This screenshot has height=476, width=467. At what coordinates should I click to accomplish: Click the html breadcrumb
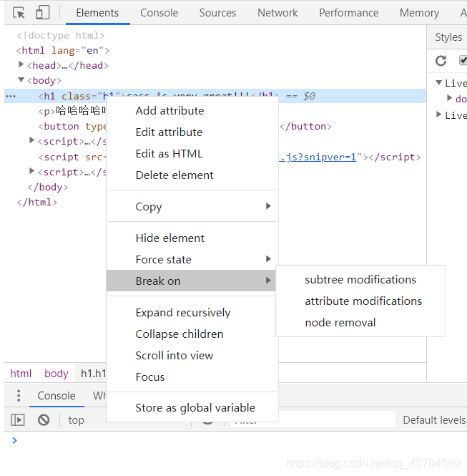tap(21, 374)
